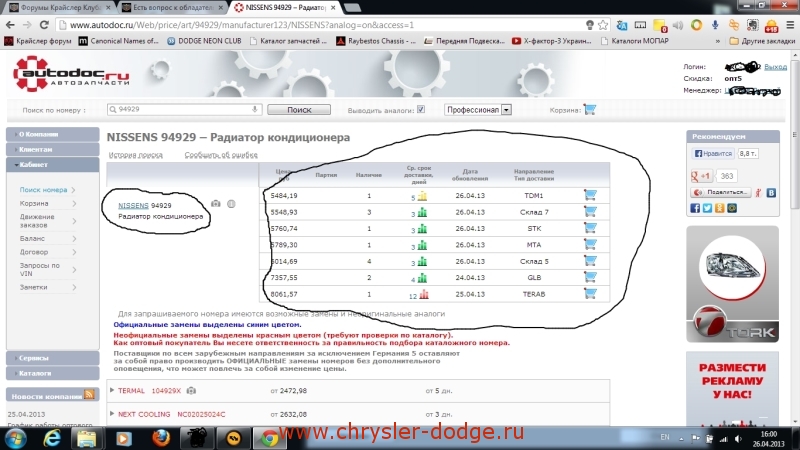Expand the TERMAL 104929X analog row
This screenshot has width=800, height=450.
point(112,390)
